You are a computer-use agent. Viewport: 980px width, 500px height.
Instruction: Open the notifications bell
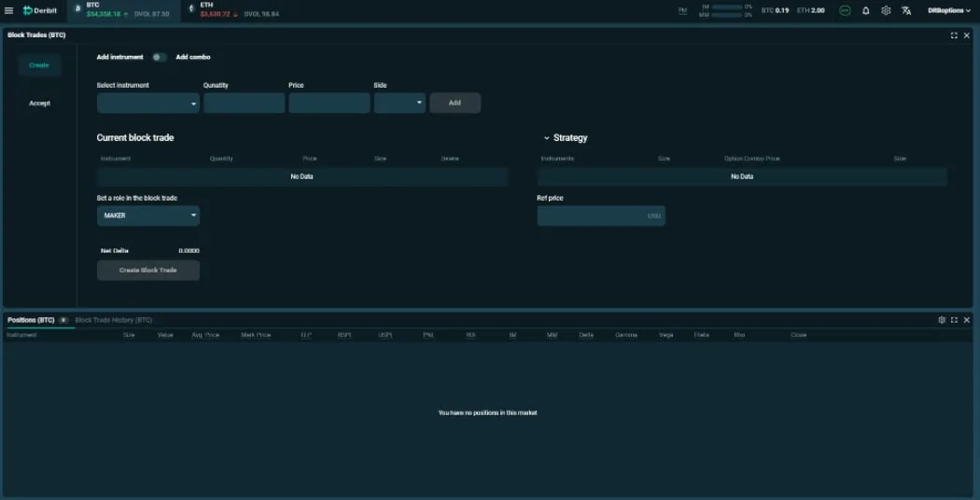865,10
